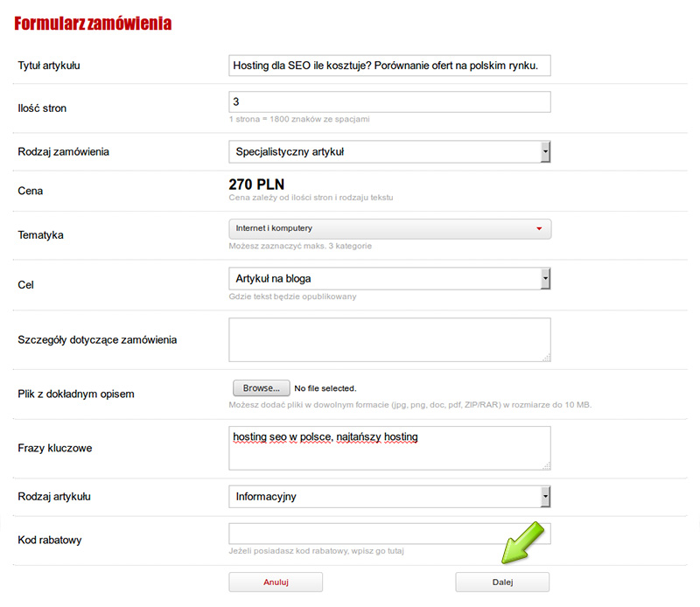This screenshot has height=607, width=700.
Task: Click the Anuluj button
Action: (x=276, y=582)
